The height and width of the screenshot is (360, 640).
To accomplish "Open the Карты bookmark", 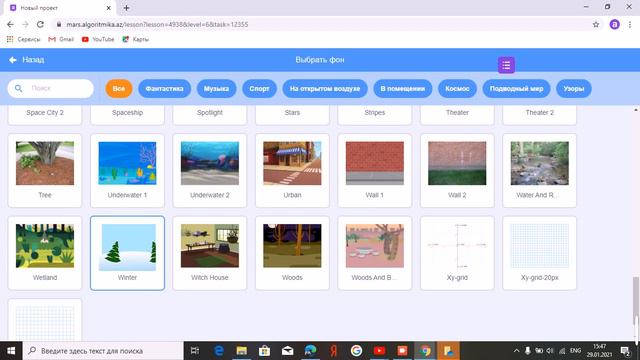I will click(136, 39).
